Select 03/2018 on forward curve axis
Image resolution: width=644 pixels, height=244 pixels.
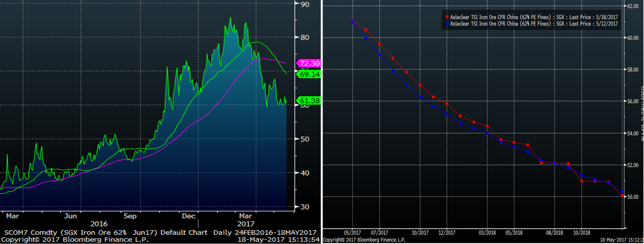pos(487,232)
